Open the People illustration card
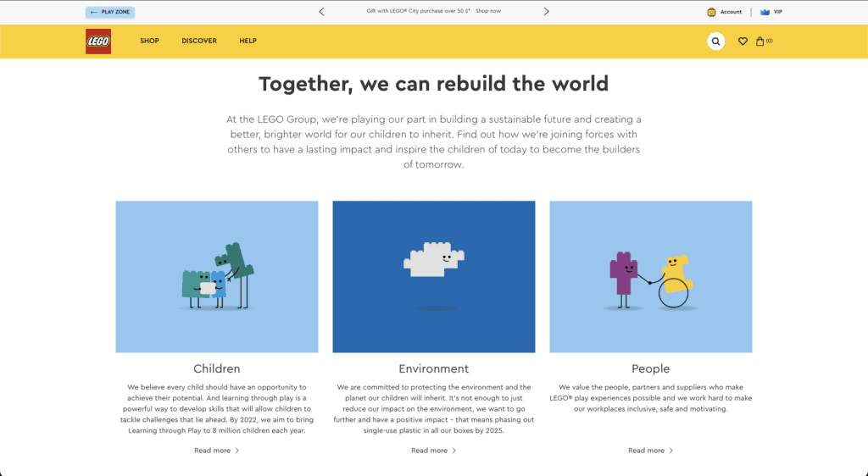The height and width of the screenshot is (476, 868). pos(651,277)
